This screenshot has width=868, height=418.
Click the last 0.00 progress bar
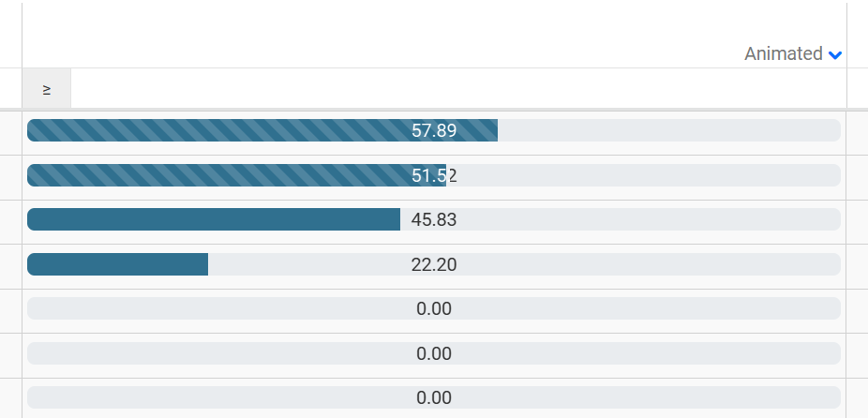(x=434, y=397)
